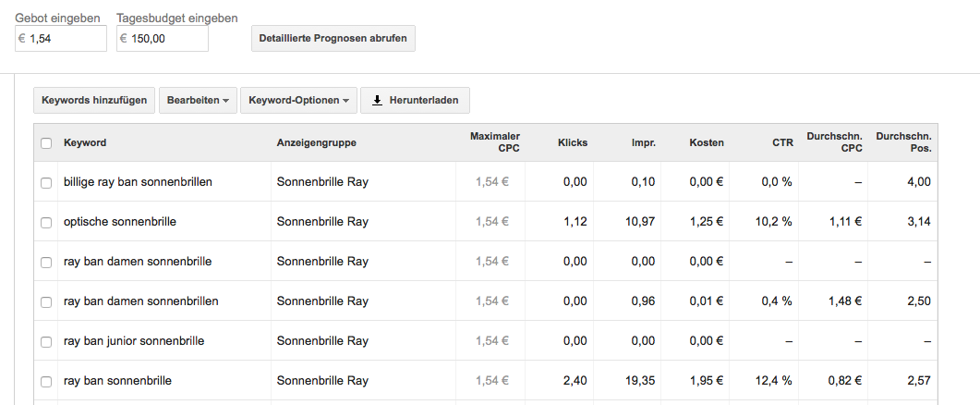This screenshot has height=405, width=980.
Task: Click the 1,12 clicks value
Action: pyautogui.click(x=575, y=222)
